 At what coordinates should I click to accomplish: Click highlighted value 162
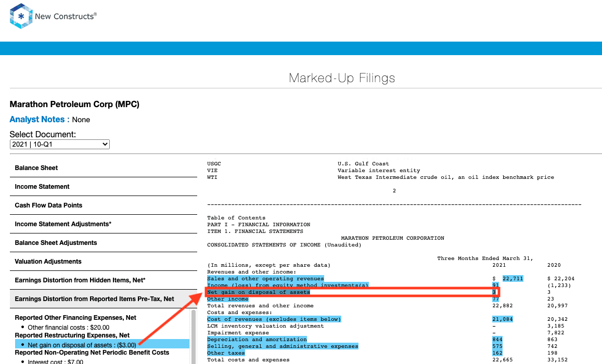[497, 353]
